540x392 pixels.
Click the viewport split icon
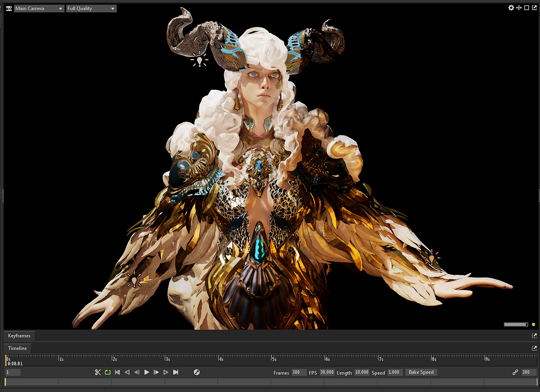pyautogui.click(x=519, y=8)
